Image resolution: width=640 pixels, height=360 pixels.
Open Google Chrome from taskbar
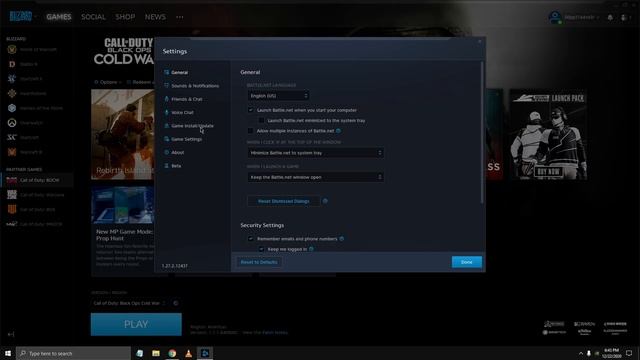click(x=172, y=353)
